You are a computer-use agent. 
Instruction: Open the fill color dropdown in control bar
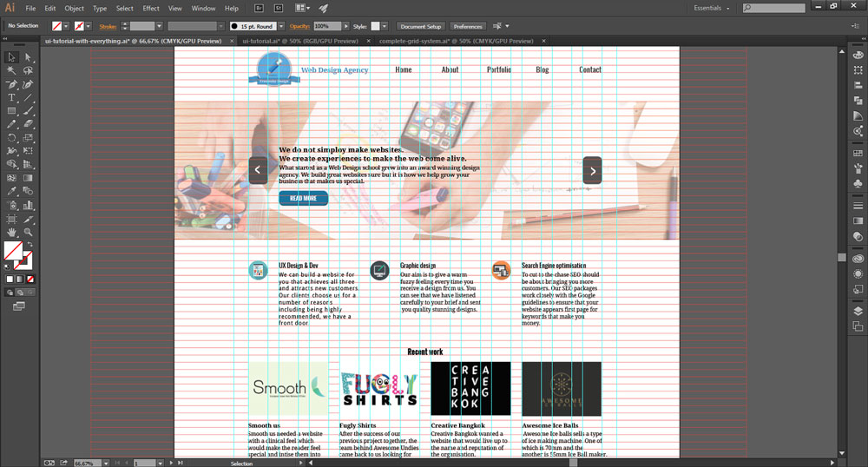[67, 26]
